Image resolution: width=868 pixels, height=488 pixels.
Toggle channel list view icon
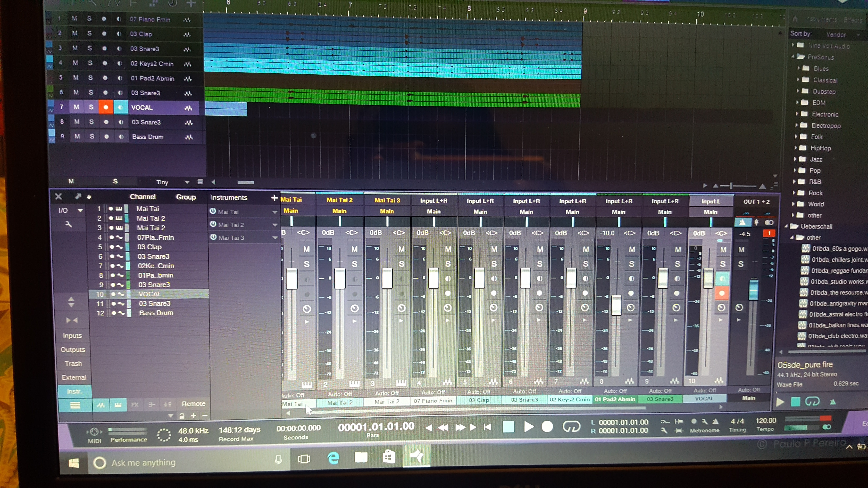pos(75,405)
